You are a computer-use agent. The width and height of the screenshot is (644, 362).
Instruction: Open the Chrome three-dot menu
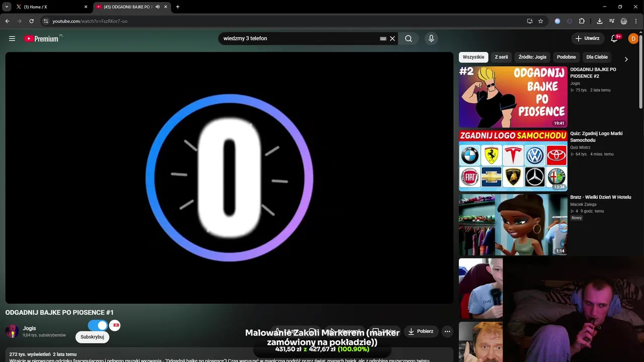(x=636, y=21)
